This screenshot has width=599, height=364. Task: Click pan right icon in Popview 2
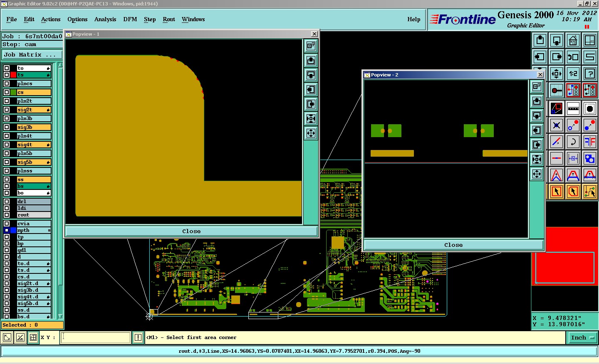click(x=537, y=145)
